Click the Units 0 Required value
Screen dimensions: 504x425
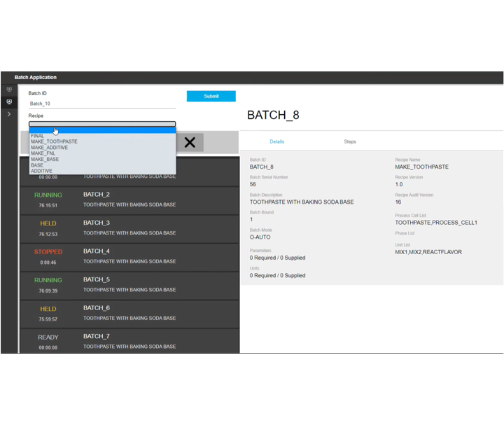[278, 275]
